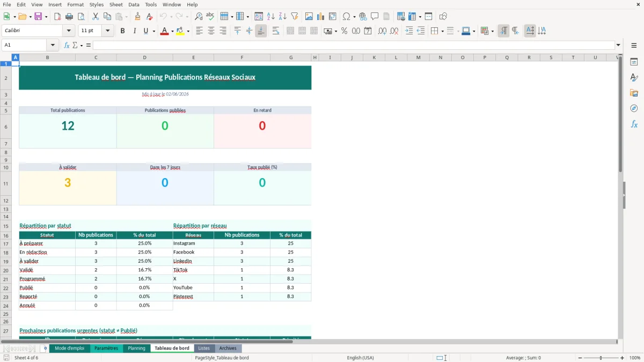The image size is (644, 362).
Task: Open sidebar Properties icon
Action: [634, 62]
